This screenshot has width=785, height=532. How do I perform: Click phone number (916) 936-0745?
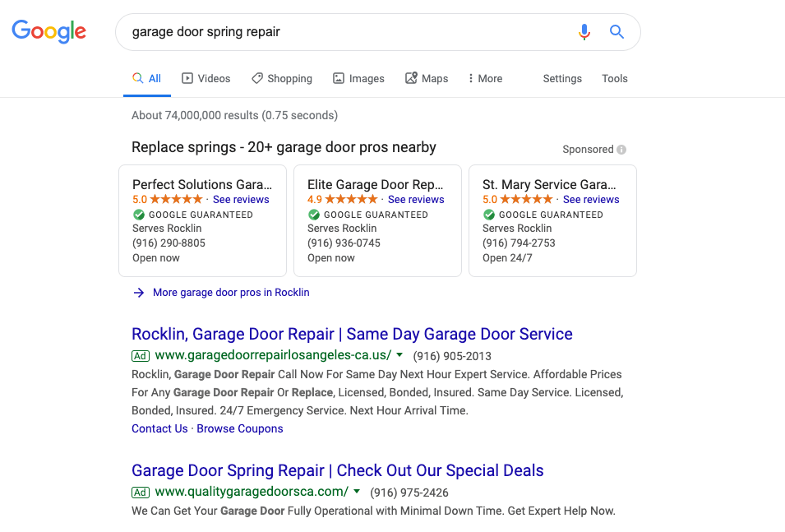pyautogui.click(x=344, y=243)
